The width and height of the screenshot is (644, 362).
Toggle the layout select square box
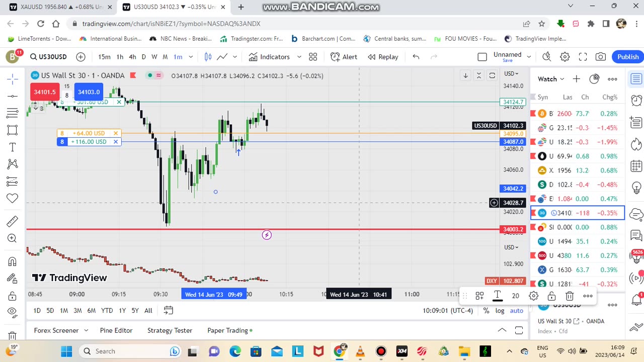click(x=482, y=57)
